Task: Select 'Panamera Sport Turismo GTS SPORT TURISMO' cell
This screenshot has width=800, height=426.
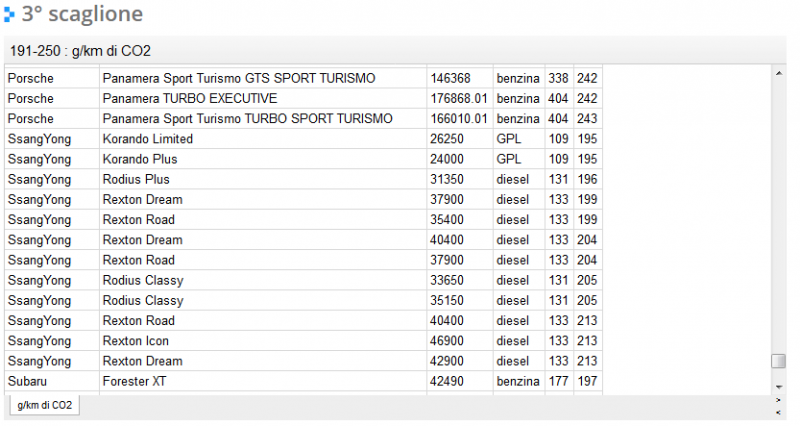Action: (x=263, y=79)
